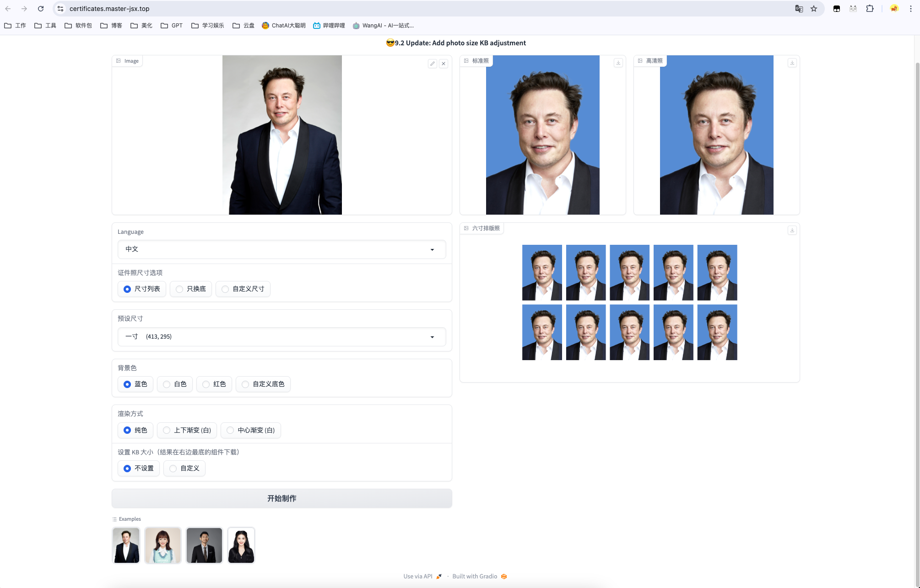The height and width of the screenshot is (588, 920).
Task: Select 上下渐变 (白) render mode
Action: [187, 430]
